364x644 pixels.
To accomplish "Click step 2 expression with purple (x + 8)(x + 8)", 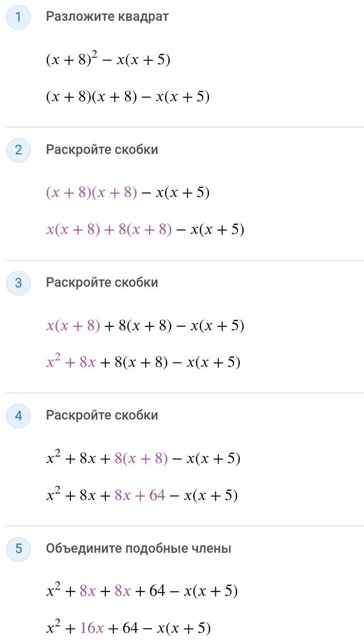I will click(x=127, y=192).
